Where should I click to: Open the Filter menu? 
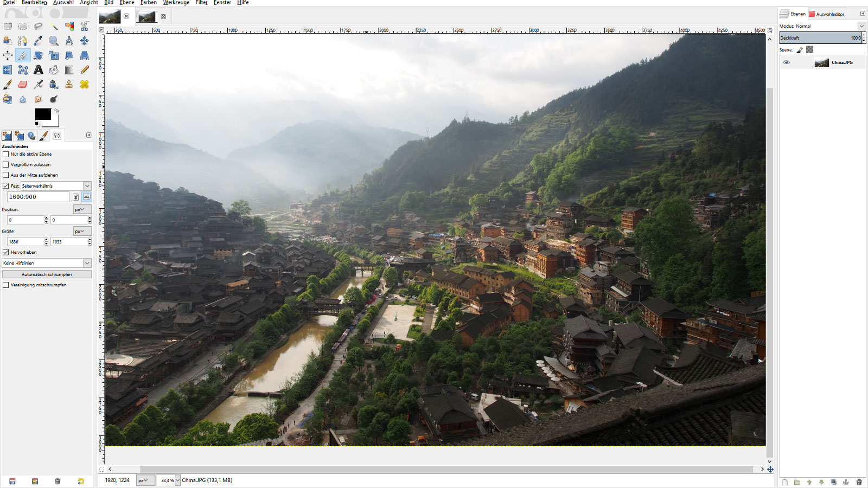(201, 3)
